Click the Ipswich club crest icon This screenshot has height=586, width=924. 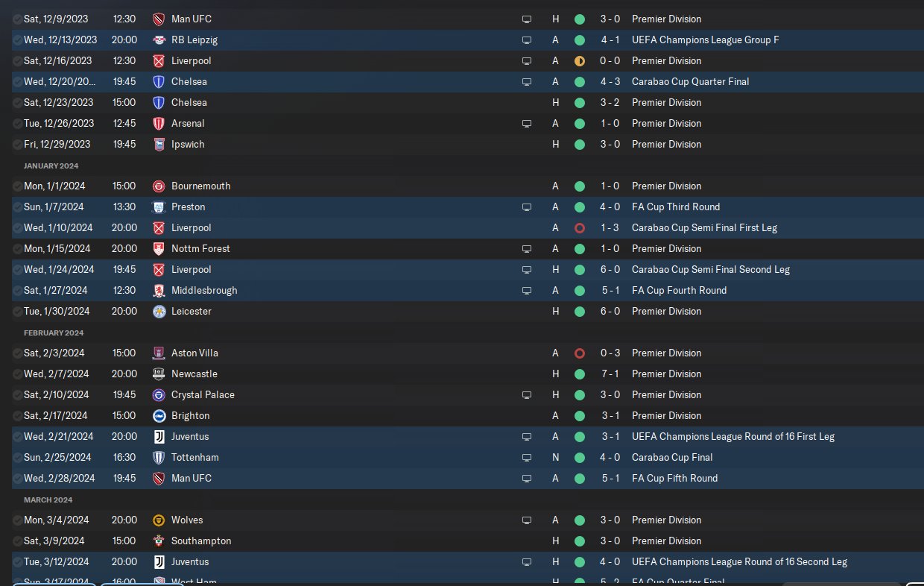point(159,144)
